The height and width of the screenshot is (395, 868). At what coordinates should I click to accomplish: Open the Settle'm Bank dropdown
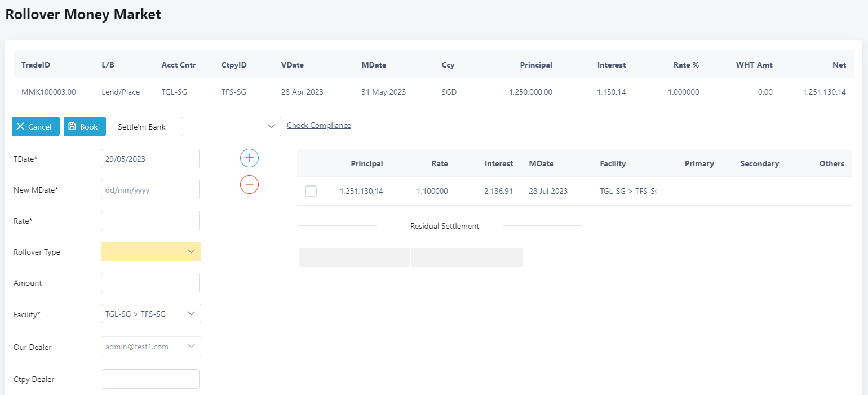231,127
